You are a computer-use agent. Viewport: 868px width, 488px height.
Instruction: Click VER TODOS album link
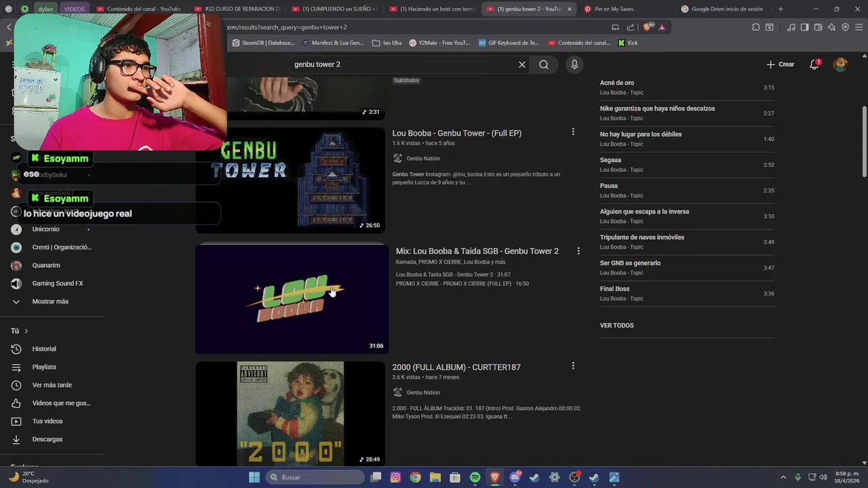click(x=617, y=325)
